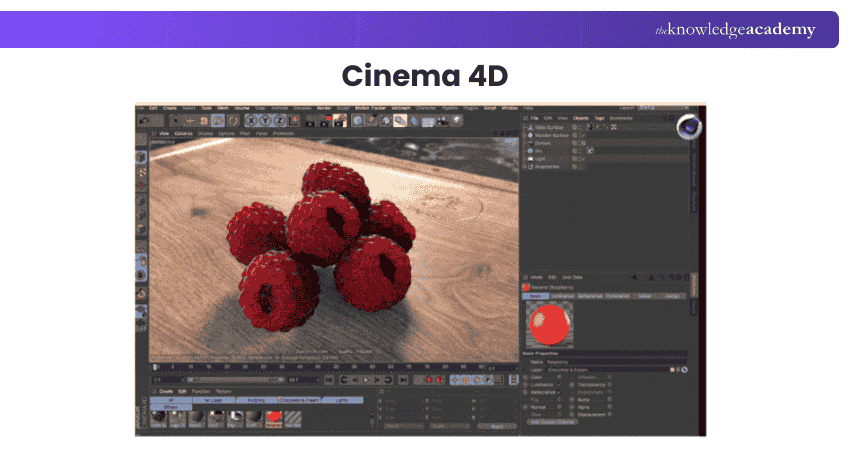
Task: Select the Scale tool in top toolbar
Action: 204,120
